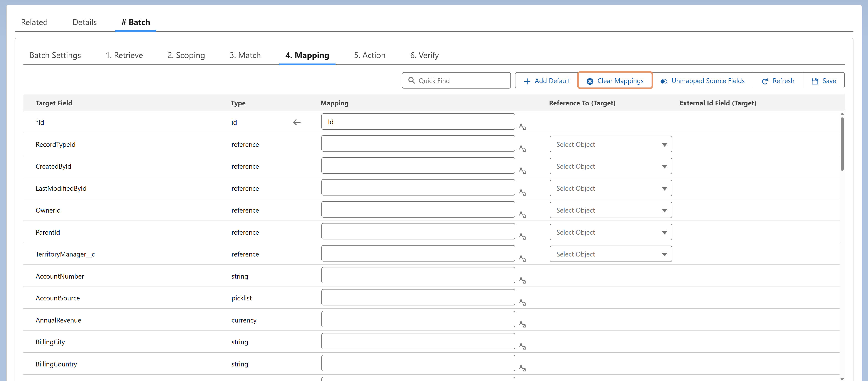Click the mapping input for ParentId
The height and width of the screenshot is (381, 868).
coord(418,231)
